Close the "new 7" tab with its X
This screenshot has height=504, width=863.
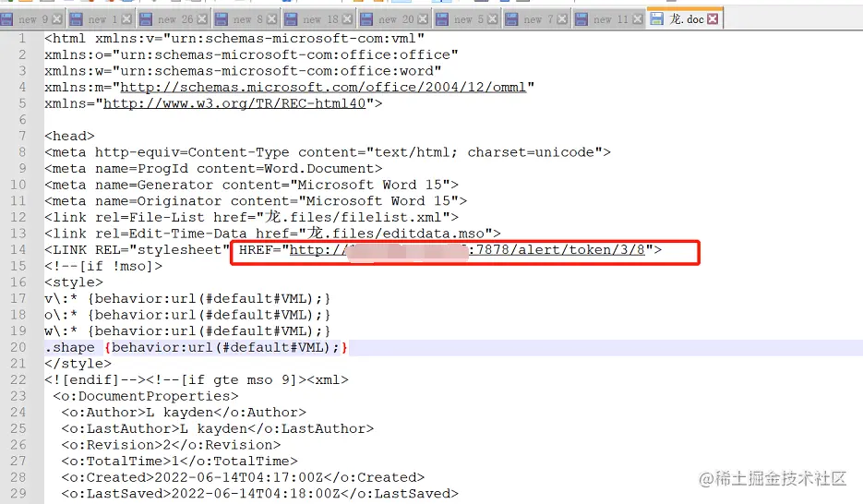coord(562,19)
